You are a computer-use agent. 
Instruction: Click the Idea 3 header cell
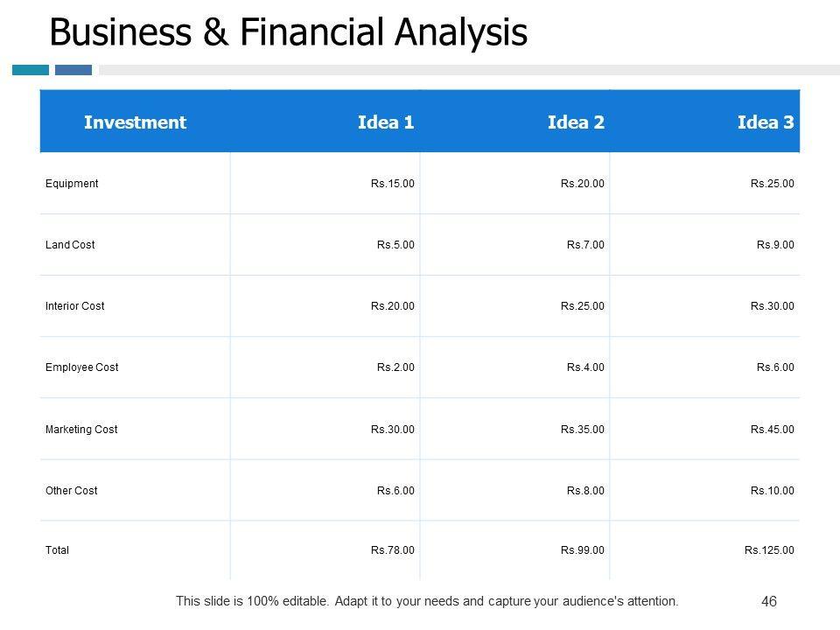766,122
